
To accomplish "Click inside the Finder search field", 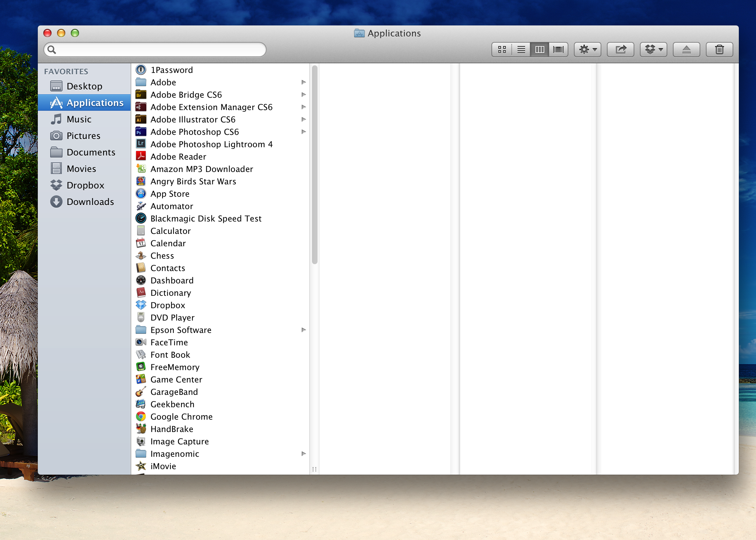I will tap(155, 50).
